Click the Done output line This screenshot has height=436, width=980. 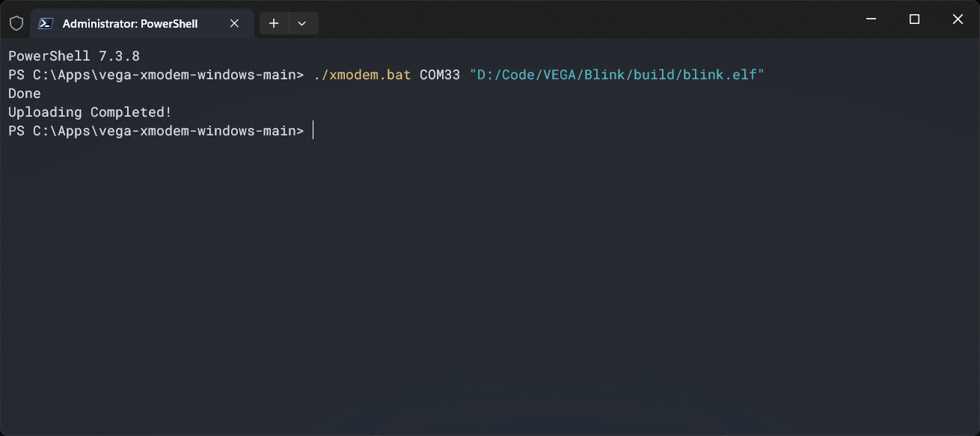[25, 93]
